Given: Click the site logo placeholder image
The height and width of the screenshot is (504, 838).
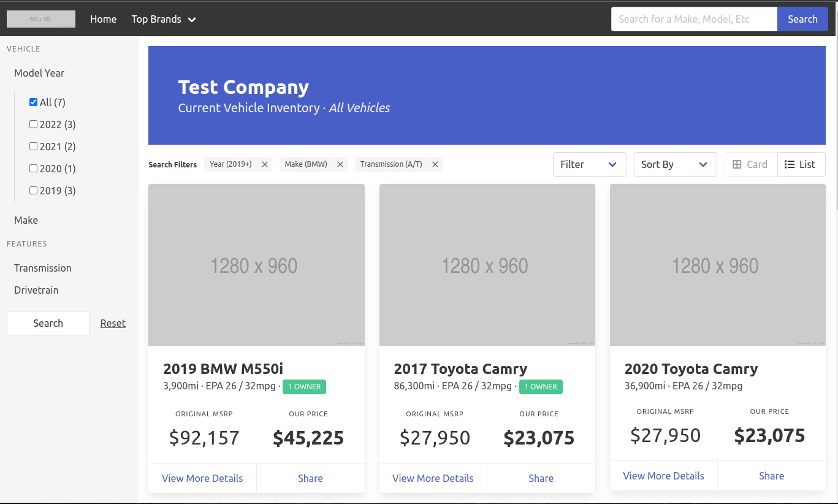Looking at the screenshot, I should tap(41, 19).
